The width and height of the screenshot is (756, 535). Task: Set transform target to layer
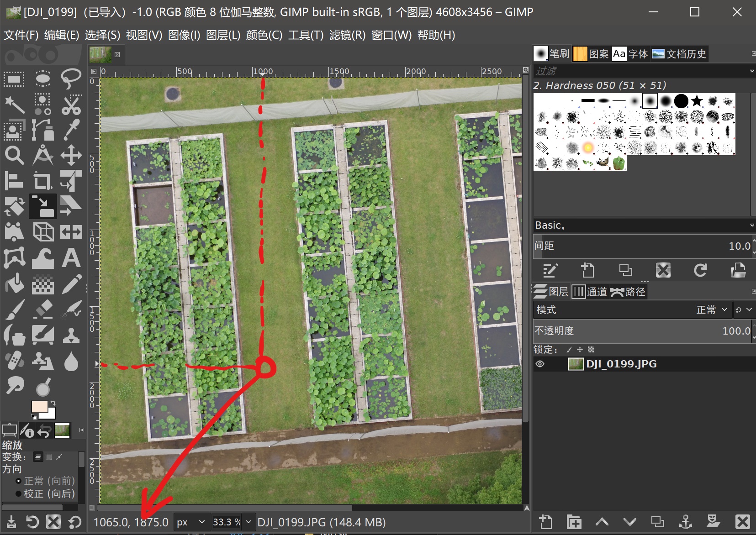click(38, 456)
